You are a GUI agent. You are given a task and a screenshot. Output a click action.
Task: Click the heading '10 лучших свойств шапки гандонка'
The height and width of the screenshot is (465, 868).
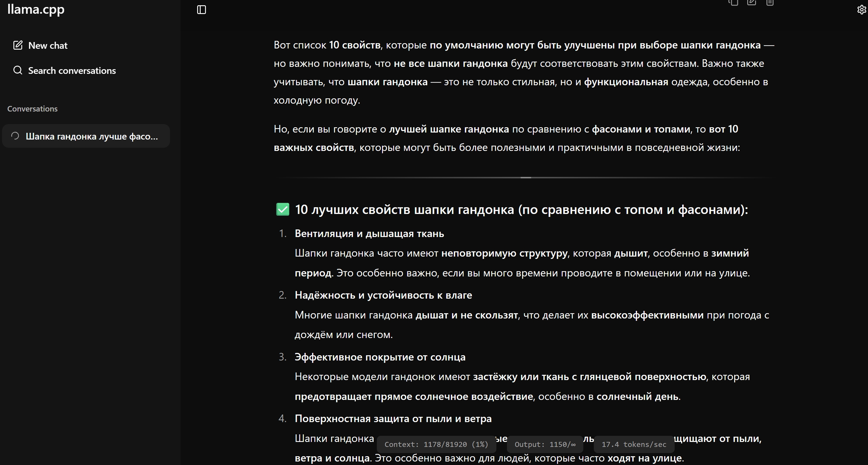click(521, 210)
